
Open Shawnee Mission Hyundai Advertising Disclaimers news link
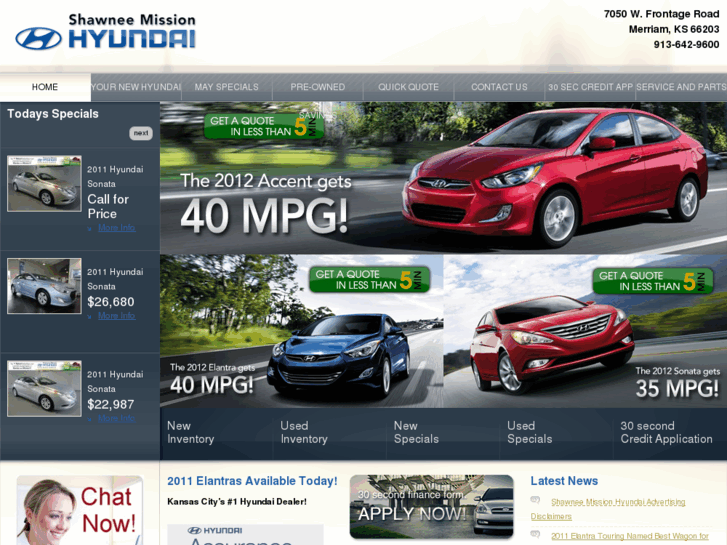pos(608,509)
